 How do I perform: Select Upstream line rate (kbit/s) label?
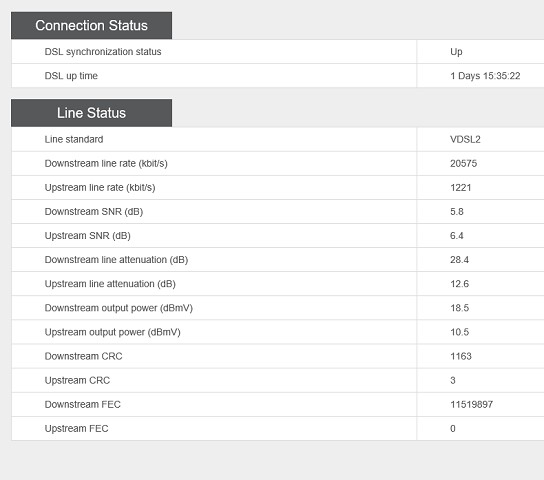point(100,187)
